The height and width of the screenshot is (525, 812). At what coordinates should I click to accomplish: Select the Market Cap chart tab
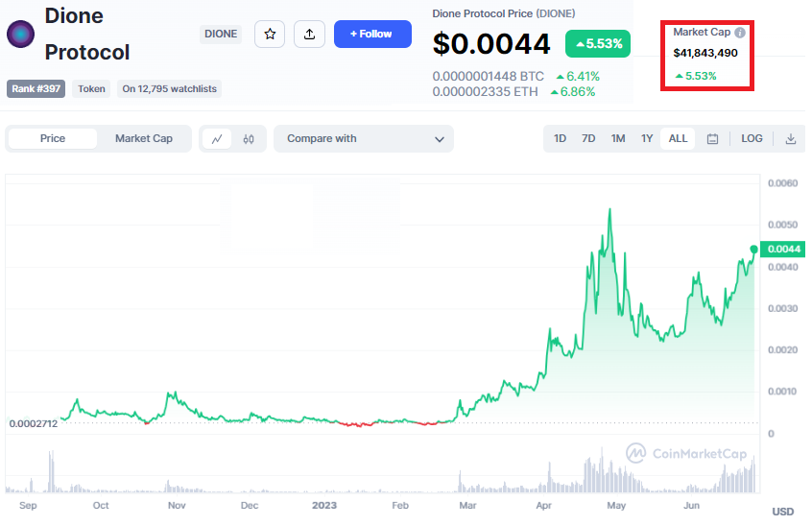pyautogui.click(x=143, y=139)
